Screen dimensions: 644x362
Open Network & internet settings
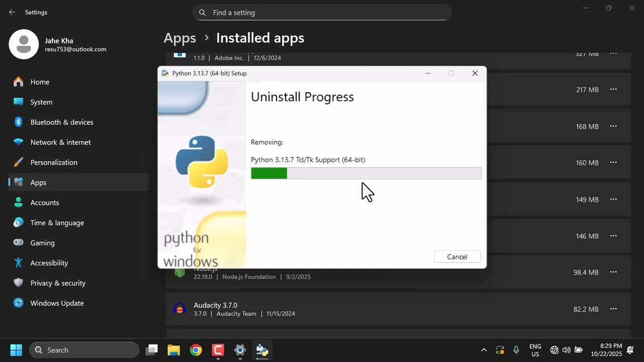78,142
